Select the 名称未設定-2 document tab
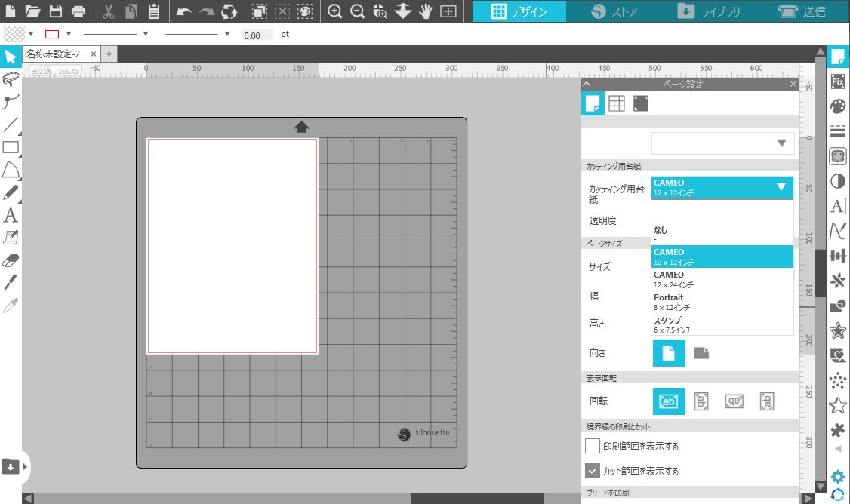 53,54
